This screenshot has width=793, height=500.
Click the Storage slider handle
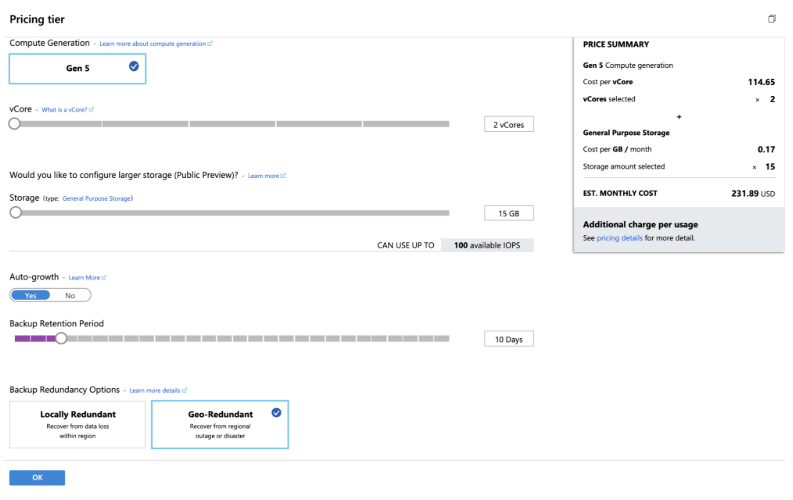15,213
